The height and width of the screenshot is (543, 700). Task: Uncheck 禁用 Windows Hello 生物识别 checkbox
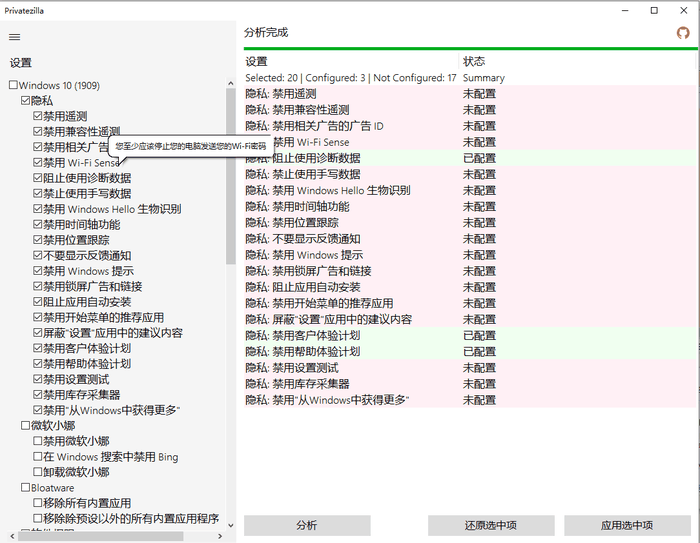click(x=38, y=209)
